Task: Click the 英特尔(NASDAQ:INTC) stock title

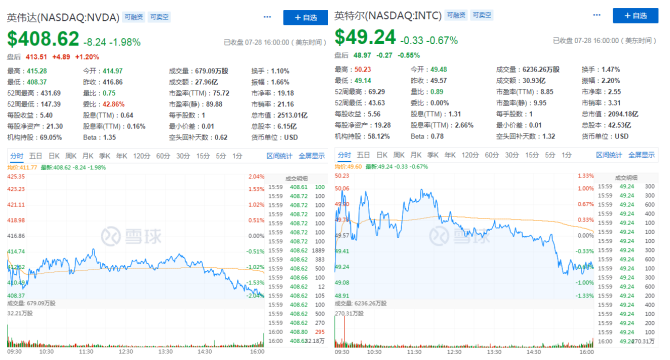Action: pos(388,16)
